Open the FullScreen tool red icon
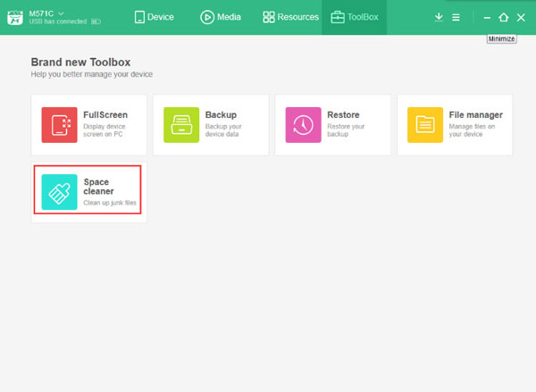 point(60,125)
